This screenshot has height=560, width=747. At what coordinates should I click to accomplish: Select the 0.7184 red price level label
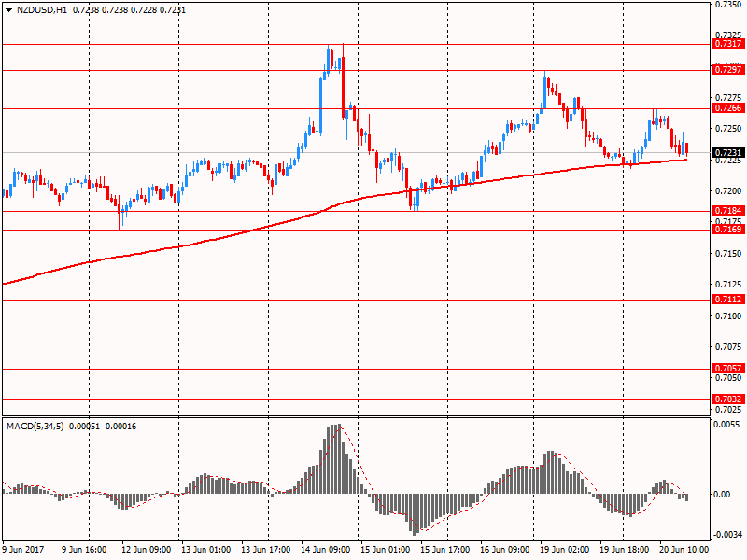728,211
